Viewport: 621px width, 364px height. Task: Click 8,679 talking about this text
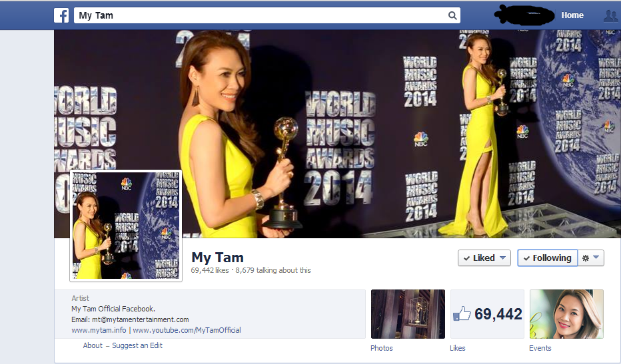tap(273, 270)
